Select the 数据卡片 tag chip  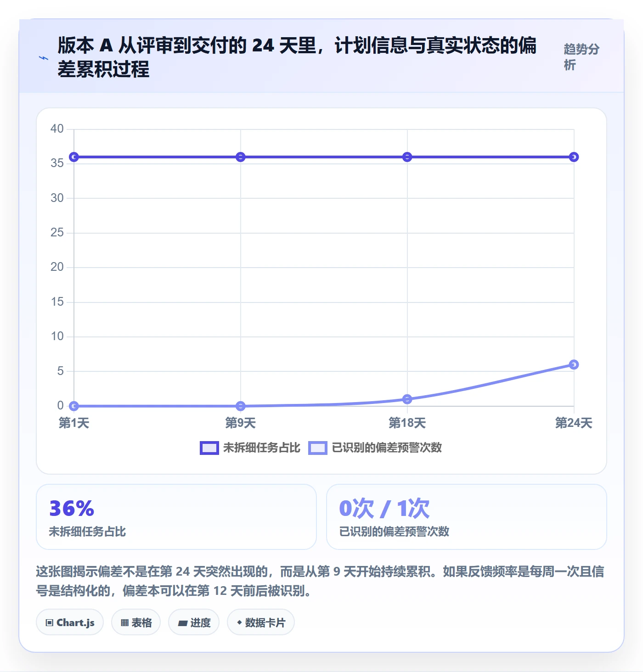coord(261,622)
